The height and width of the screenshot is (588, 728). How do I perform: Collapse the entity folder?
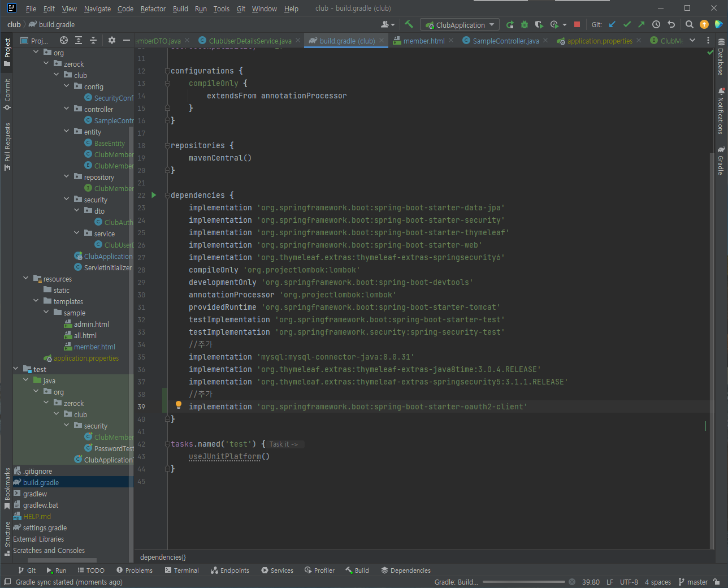click(x=67, y=132)
